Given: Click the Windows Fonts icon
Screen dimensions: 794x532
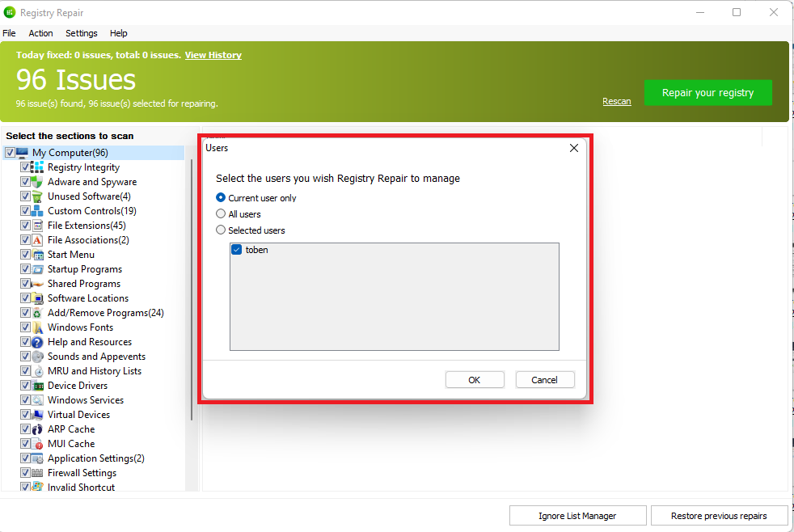Looking at the screenshot, I should (x=37, y=327).
